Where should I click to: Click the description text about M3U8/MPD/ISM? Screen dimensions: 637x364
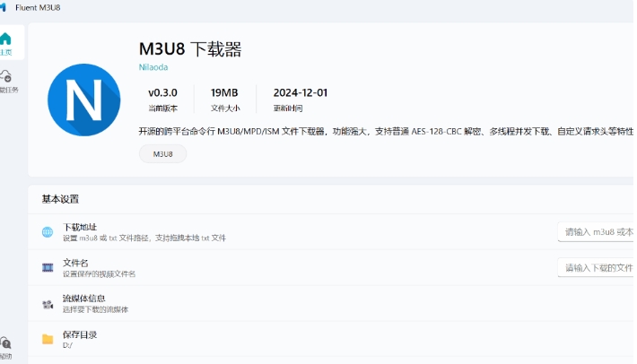click(x=386, y=132)
